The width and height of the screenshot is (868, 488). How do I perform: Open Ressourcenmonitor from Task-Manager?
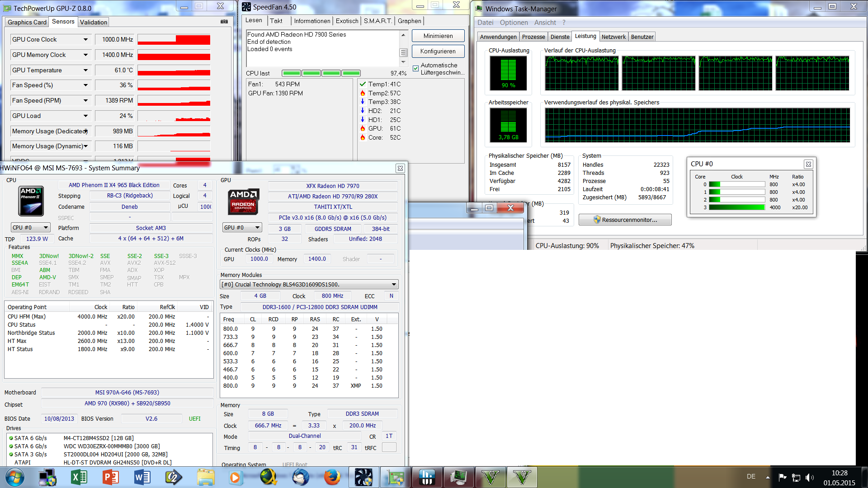(x=625, y=220)
